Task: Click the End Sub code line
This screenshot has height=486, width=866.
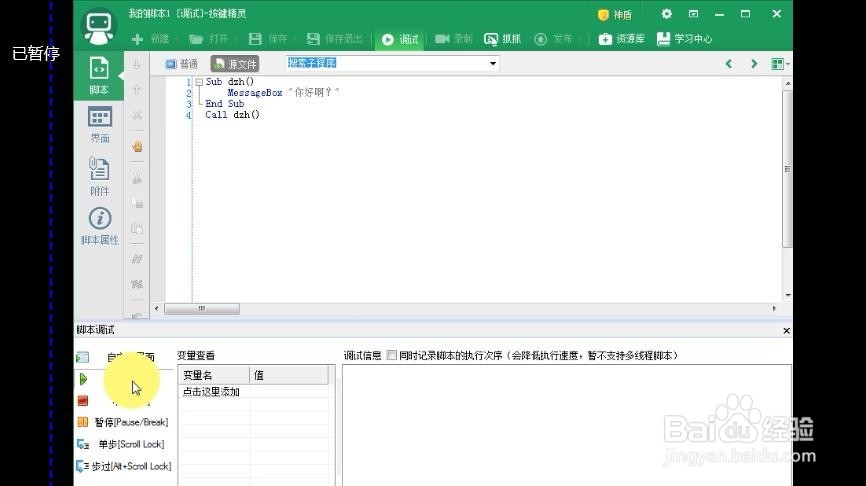Action: coord(224,104)
